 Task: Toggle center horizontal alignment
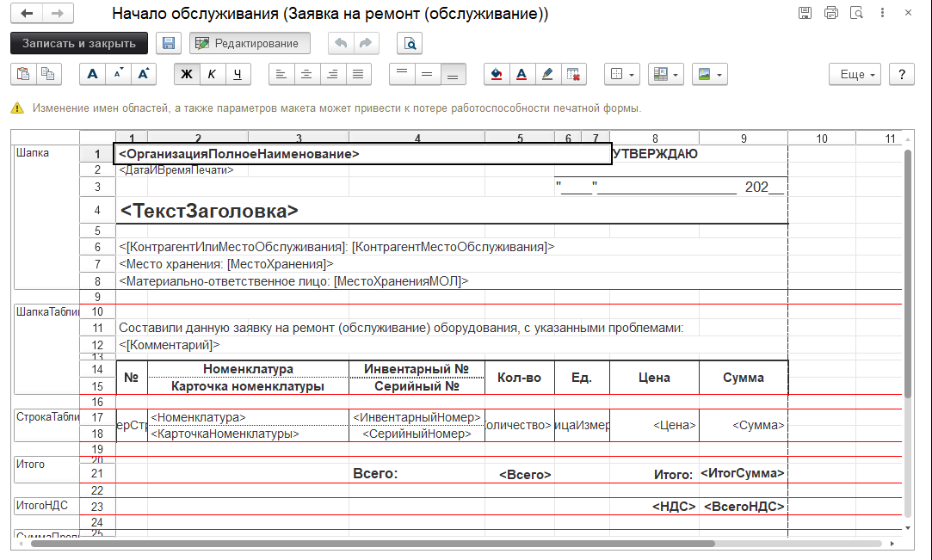(x=306, y=74)
